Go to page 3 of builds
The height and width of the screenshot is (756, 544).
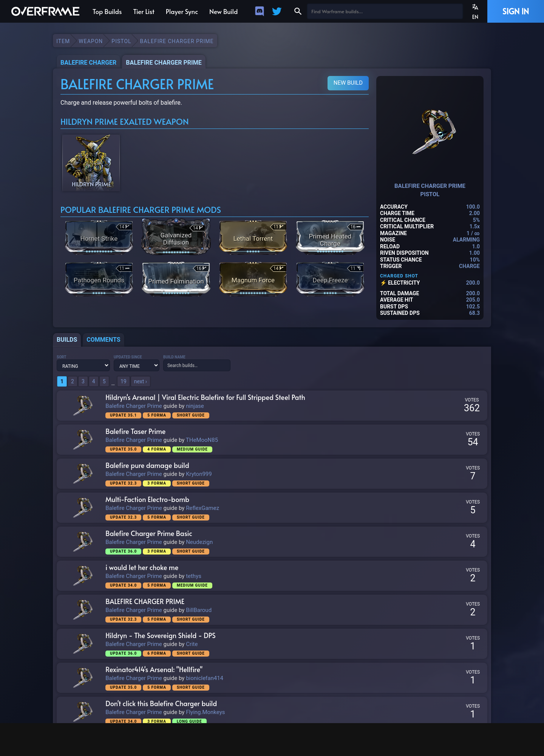[x=83, y=381]
